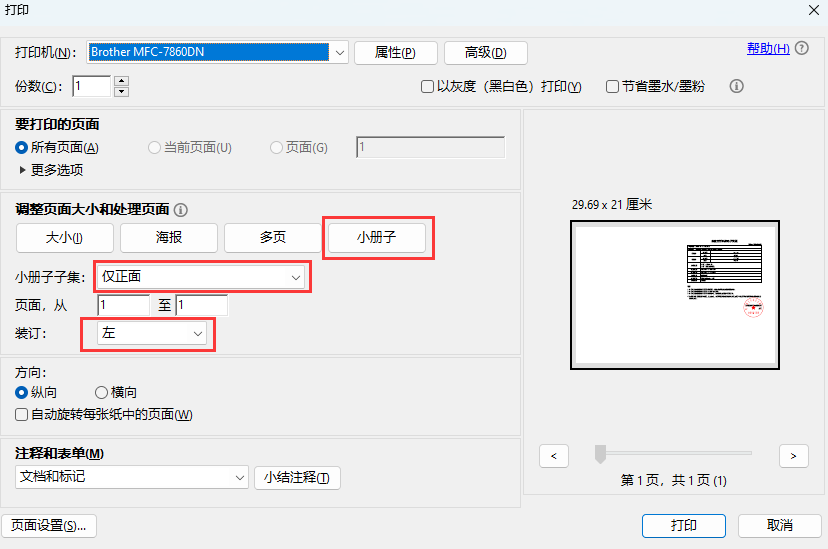Viewport: 828px width, 549px height.
Task: Decrease copies with down stepper arrow
Action: coord(122,92)
